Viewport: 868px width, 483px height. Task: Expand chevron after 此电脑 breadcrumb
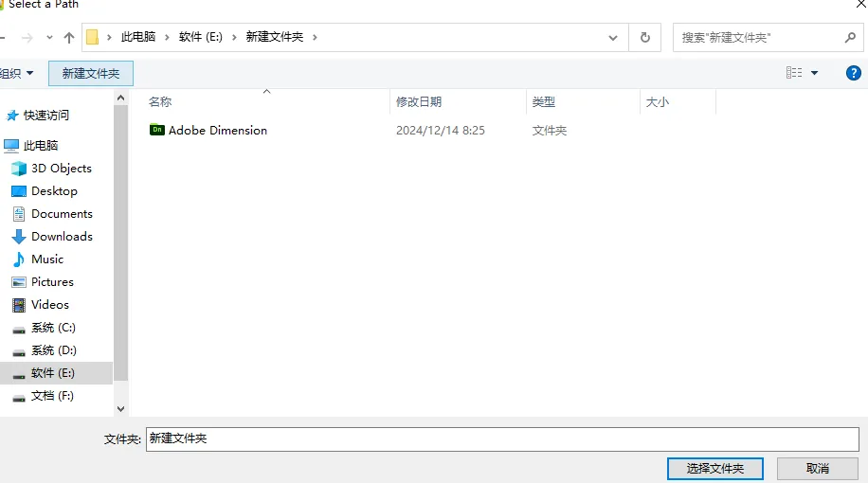167,37
